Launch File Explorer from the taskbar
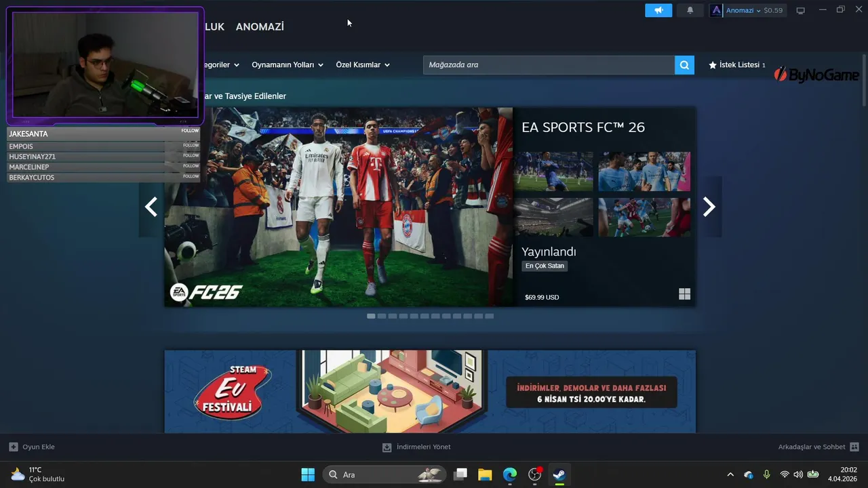This screenshot has height=488, width=868. pyautogui.click(x=485, y=474)
